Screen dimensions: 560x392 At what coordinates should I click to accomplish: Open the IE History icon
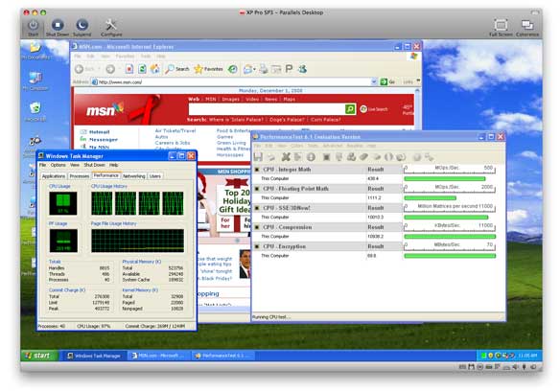click(x=232, y=69)
